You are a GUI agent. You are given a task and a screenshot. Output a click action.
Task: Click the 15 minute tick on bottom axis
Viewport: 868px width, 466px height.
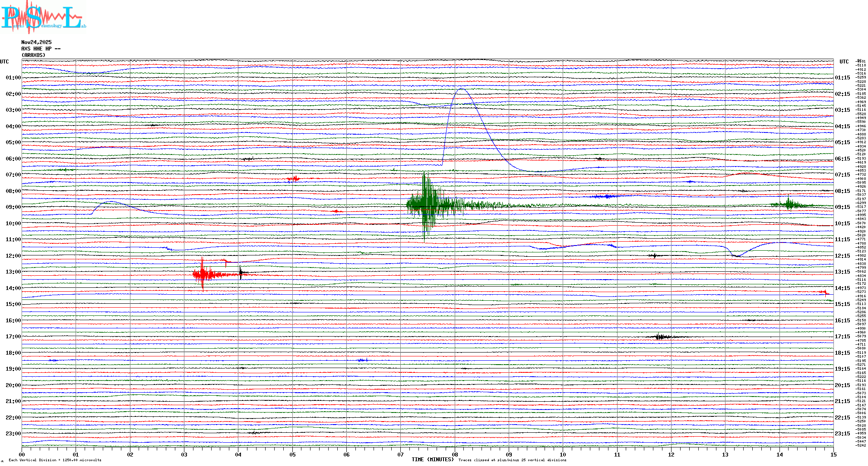pyautogui.click(x=833, y=454)
